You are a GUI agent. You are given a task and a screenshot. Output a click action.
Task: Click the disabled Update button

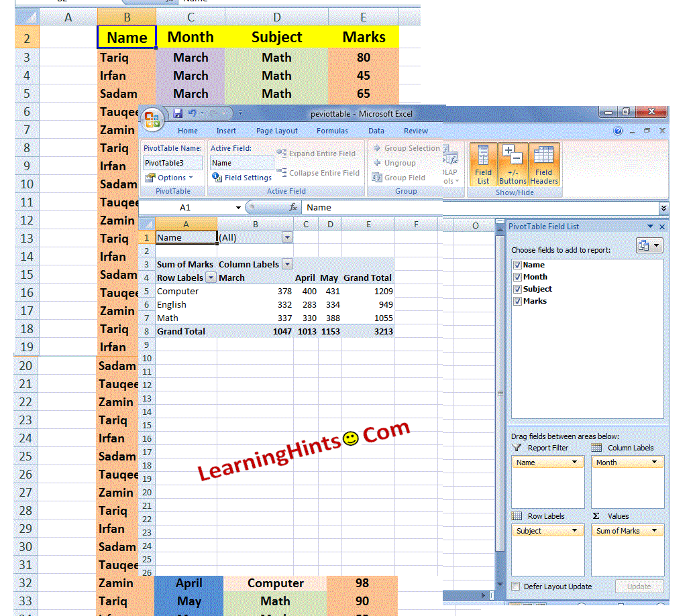click(639, 585)
